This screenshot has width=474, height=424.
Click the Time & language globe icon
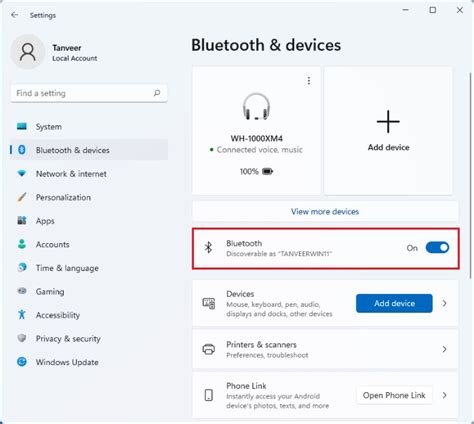pos(22,267)
